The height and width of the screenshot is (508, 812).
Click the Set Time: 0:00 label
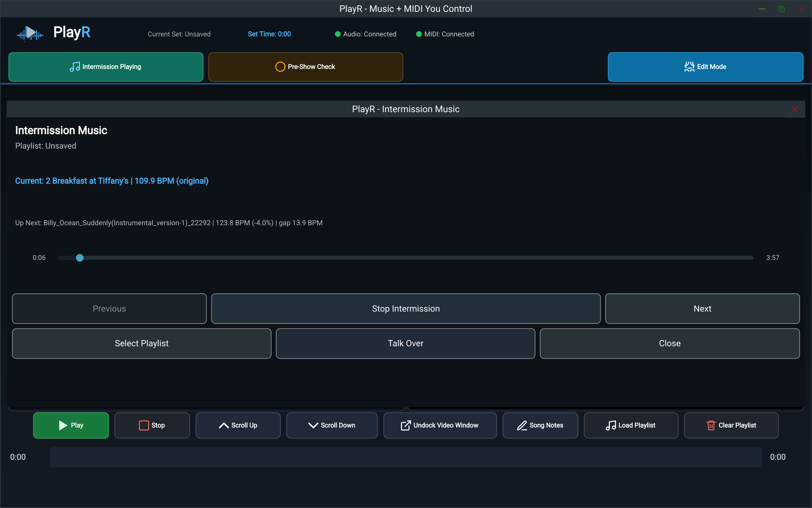269,34
